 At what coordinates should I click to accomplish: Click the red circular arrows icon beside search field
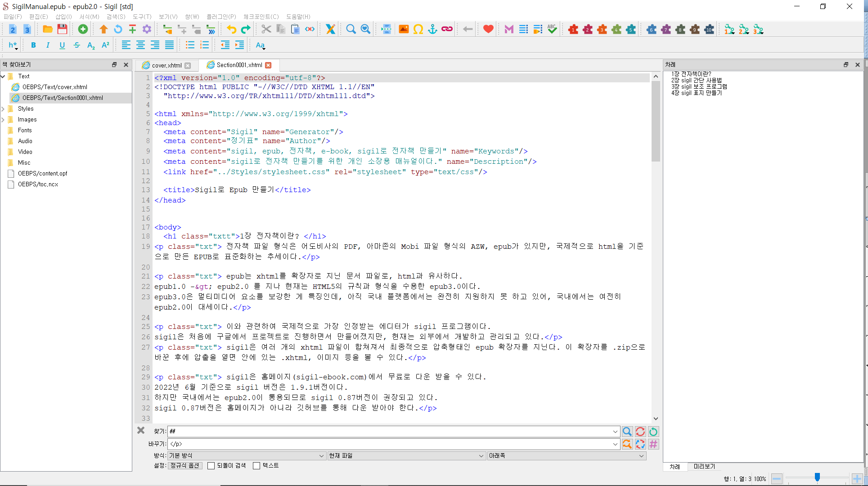640,432
